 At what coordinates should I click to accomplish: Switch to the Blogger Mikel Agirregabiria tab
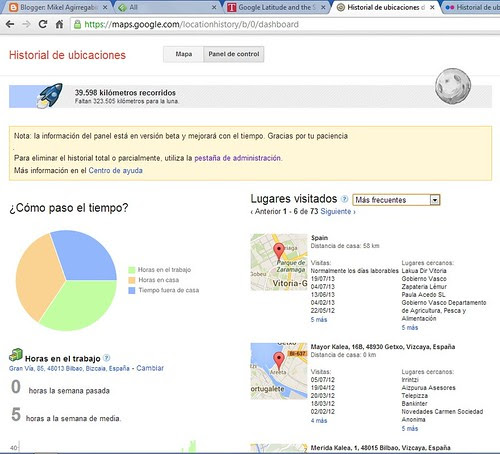pyautogui.click(x=57, y=7)
